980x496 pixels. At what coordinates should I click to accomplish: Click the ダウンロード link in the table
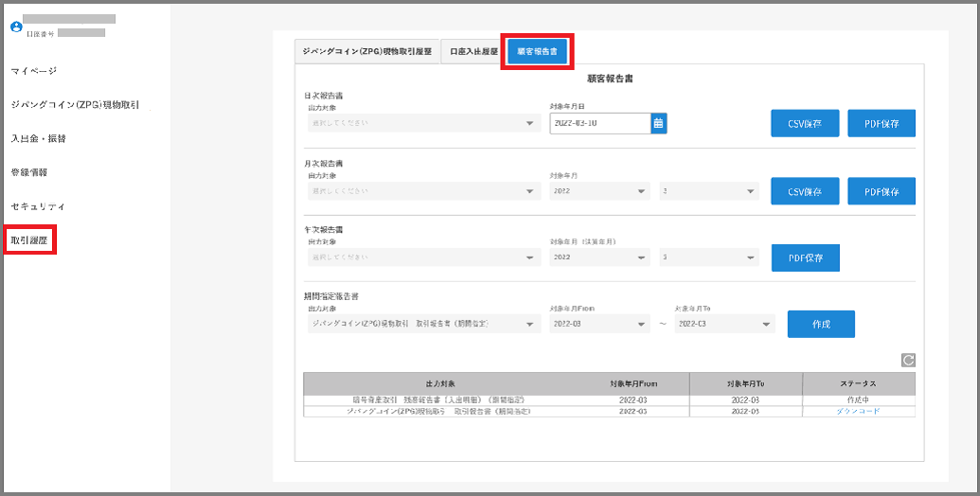tap(857, 412)
